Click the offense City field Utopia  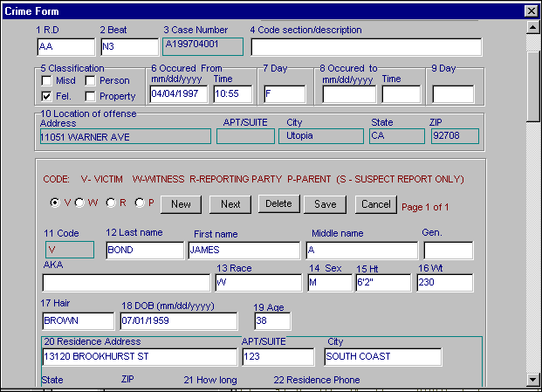click(321, 136)
